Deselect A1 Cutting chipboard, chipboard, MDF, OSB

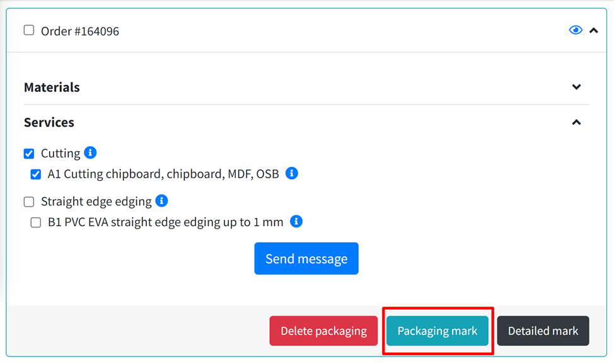35,174
